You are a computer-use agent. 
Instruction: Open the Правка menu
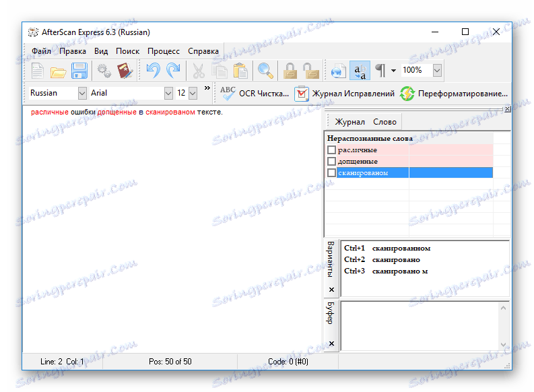[x=73, y=51]
